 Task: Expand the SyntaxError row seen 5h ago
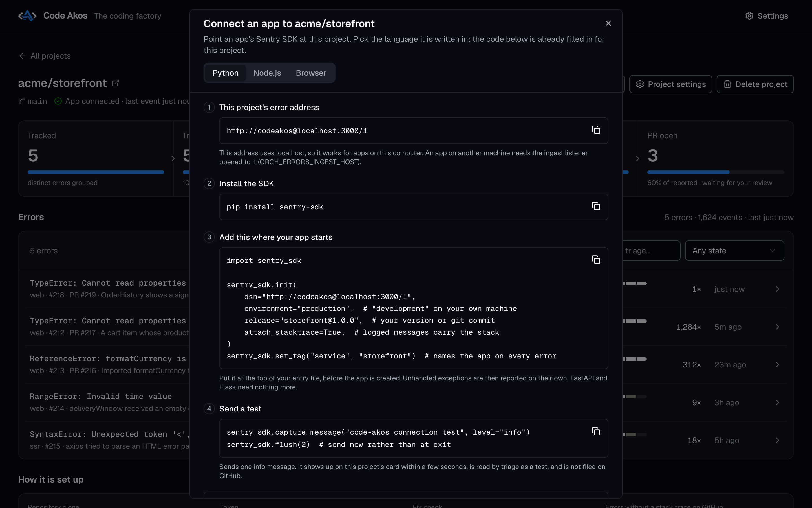point(777,440)
